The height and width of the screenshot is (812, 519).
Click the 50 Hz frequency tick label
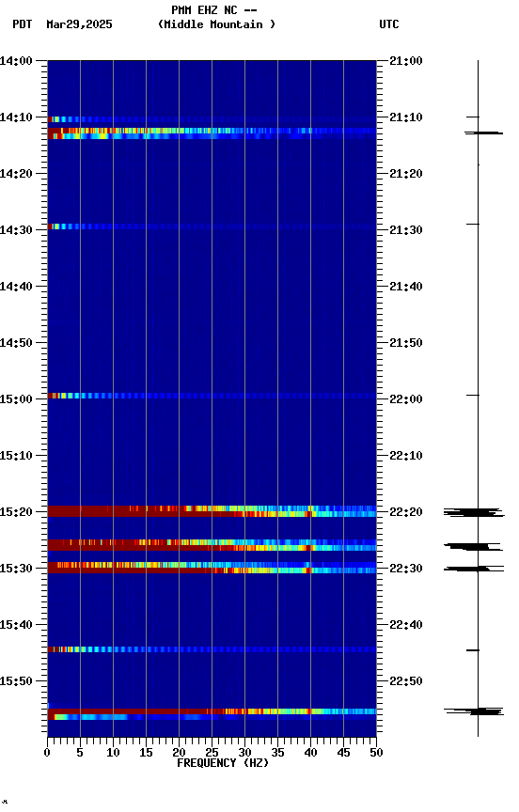click(x=376, y=753)
